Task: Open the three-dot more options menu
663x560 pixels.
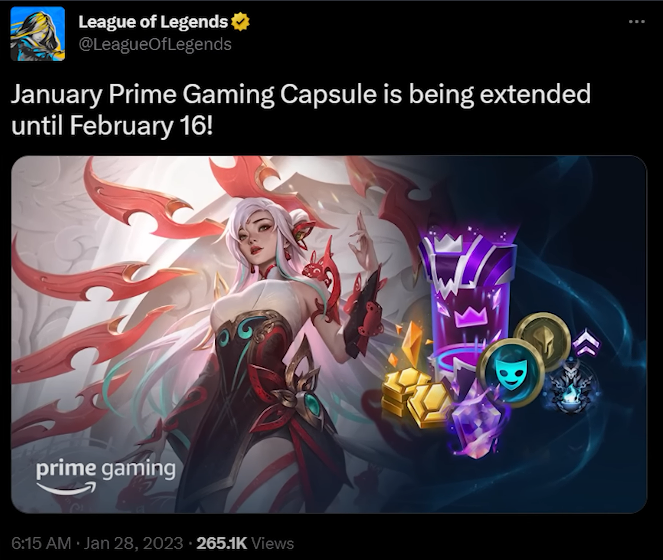Action: [x=636, y=21]
